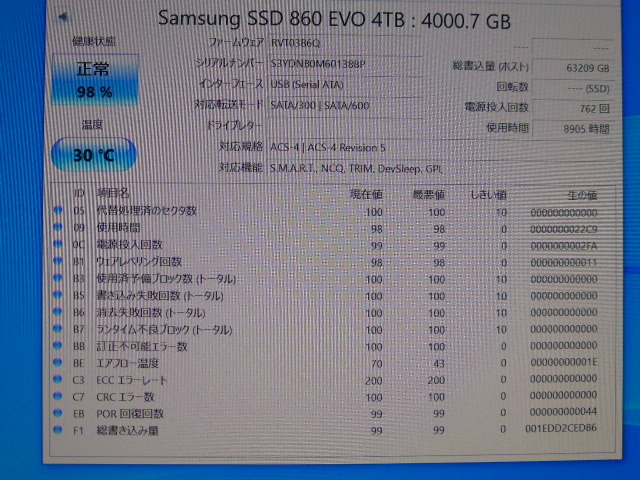Select the 訂正不可能エラー数 row
Image resolution: width=640 pixels, height=480 pixels.
pyautogui.click(x=327, y=346)
